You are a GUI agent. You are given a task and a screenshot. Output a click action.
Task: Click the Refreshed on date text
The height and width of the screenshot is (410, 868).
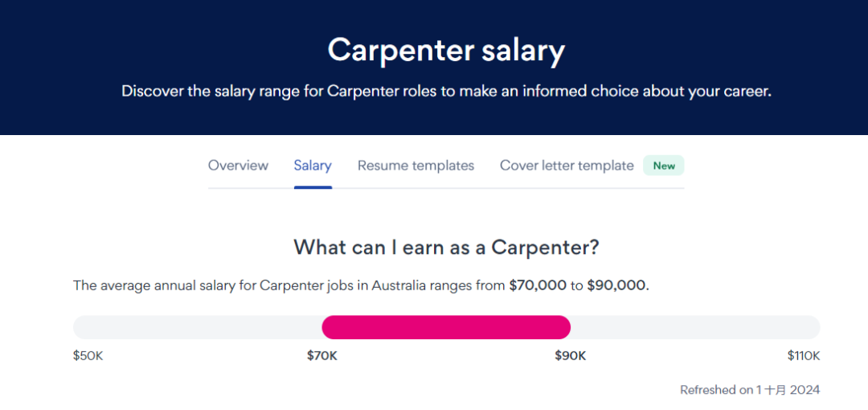point(750,390)
